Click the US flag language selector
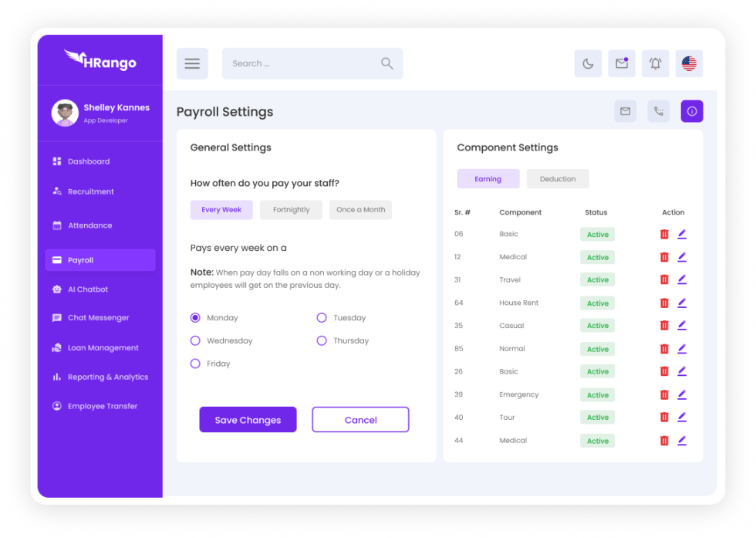 tap(689, 63)
